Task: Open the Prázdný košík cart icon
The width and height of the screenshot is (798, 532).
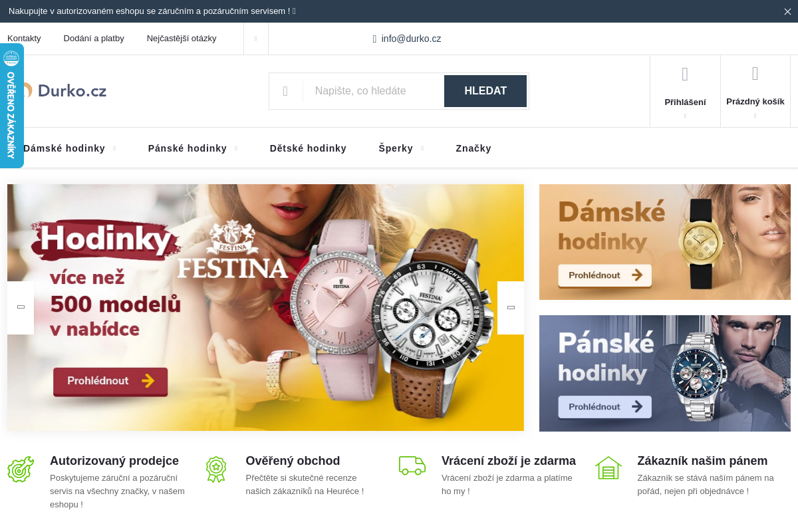Action: 755,73
